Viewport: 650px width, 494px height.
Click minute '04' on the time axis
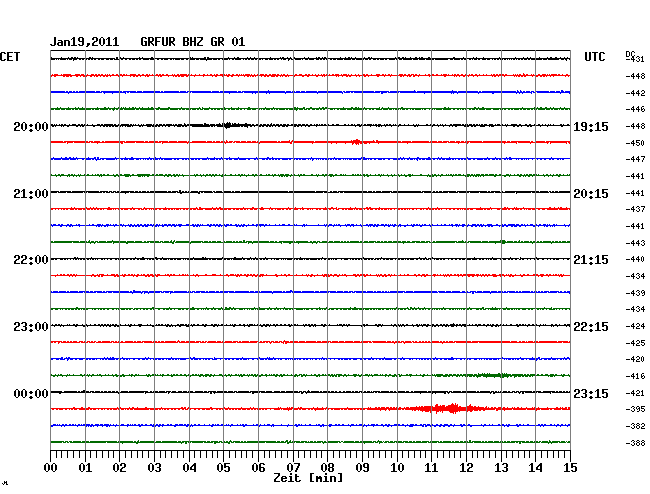pos(189,467)
